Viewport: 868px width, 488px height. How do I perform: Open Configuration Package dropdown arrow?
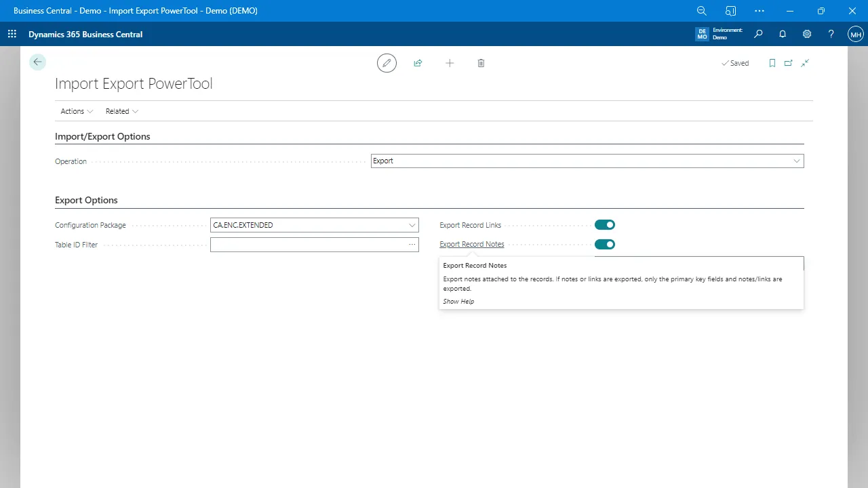click(412, 225)
